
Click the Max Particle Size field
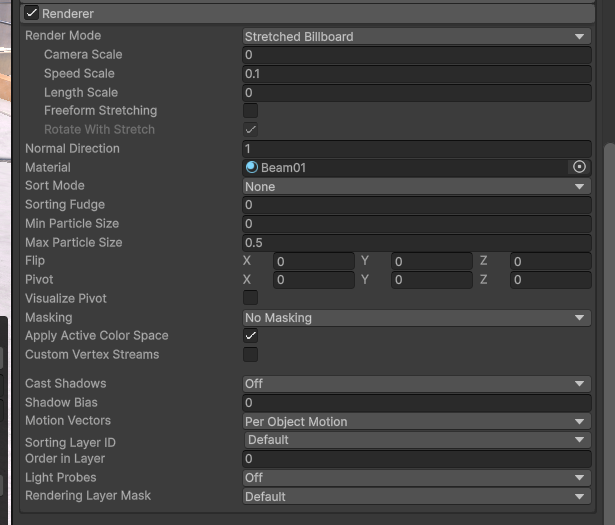[416, 243]
